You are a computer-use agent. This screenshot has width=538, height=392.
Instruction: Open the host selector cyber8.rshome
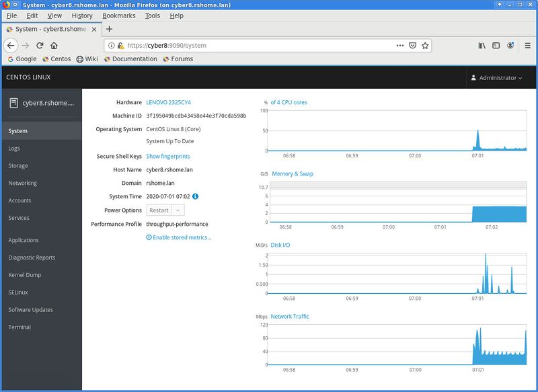(41, 103)
